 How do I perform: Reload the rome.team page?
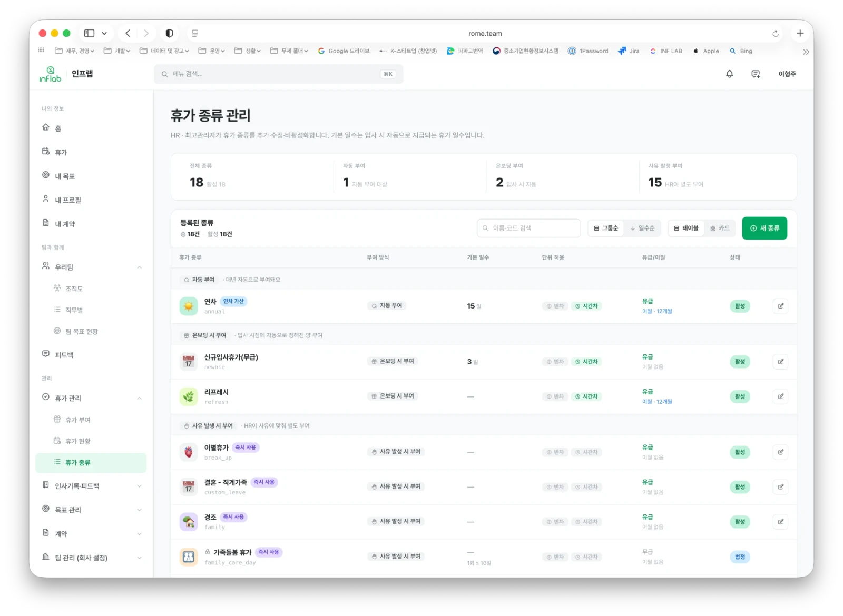point(775,34)
